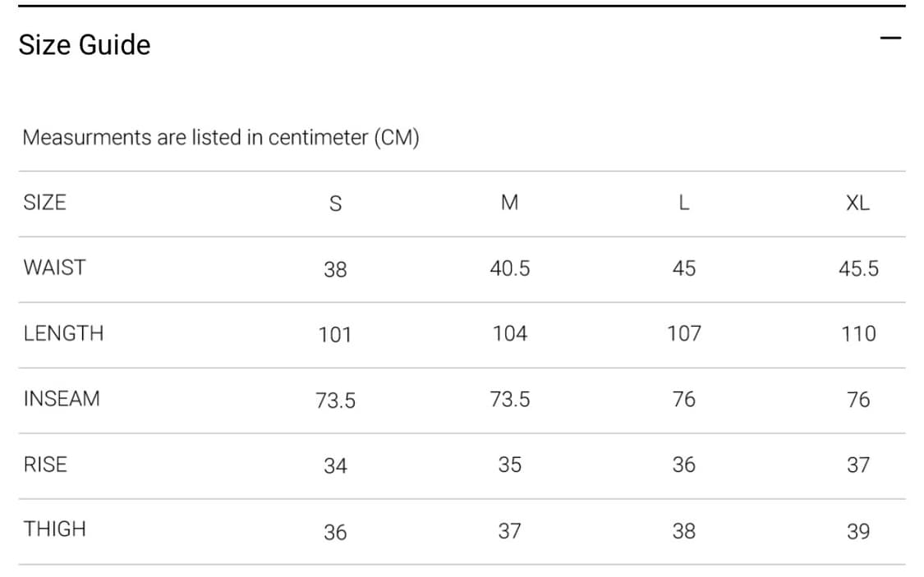Click the INSEAM row label

pyautogui.click(x=62, y=399)
